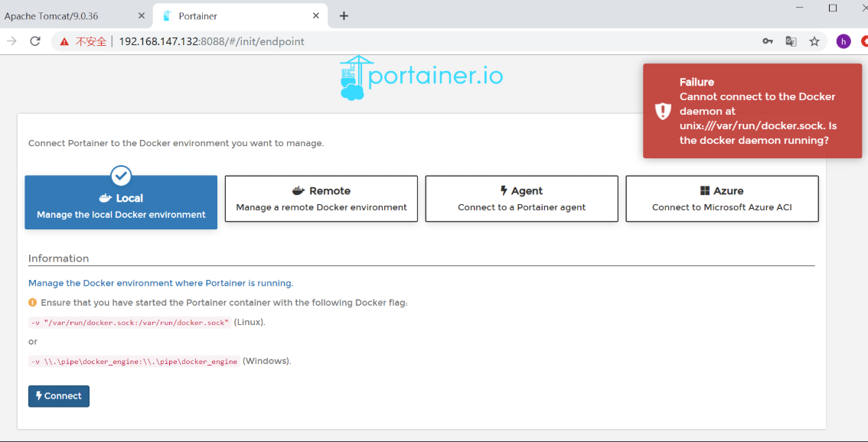This screenshot has width=868, height=442.
Task: Maximize the browser window
Action: (x=833, y=7)
